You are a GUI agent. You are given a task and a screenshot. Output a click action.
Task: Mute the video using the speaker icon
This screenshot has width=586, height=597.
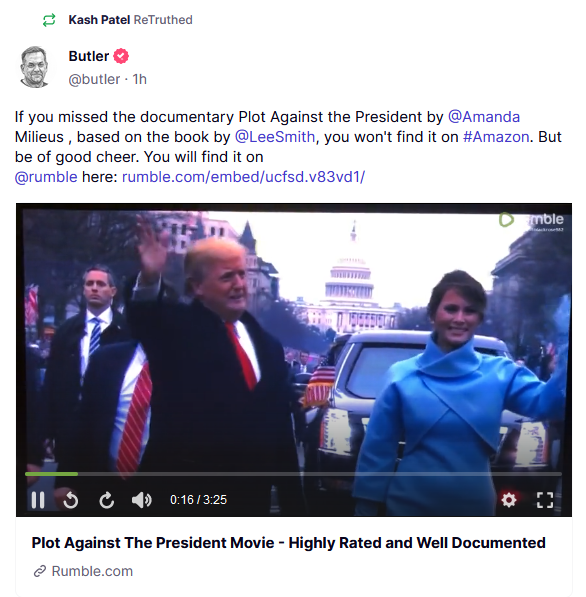[x=142, y=500]
